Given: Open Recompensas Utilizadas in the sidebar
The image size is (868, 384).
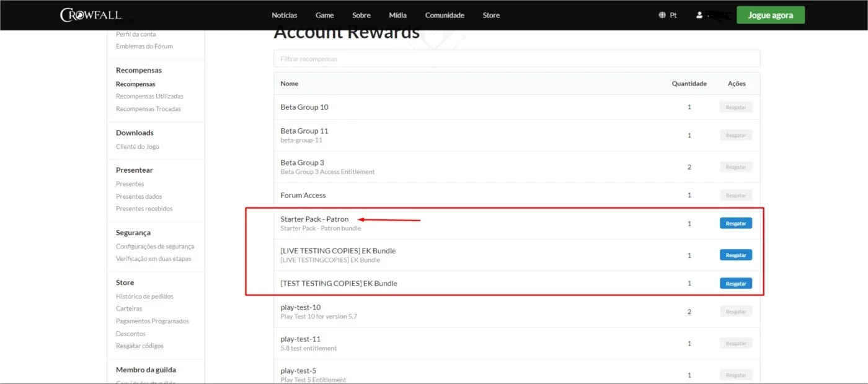Looking at the screenshot, I should 149,97.
